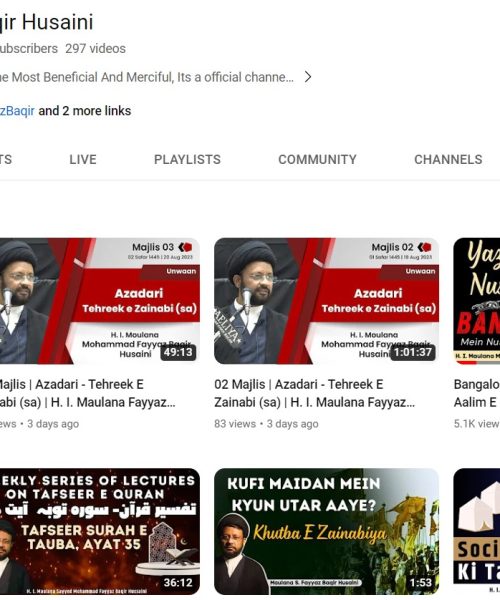The width and height of the screenshot is (500, 600).
Task: Click the channel description text 'Most Beneficial And Merciful'
Action: tap(92, 77)
